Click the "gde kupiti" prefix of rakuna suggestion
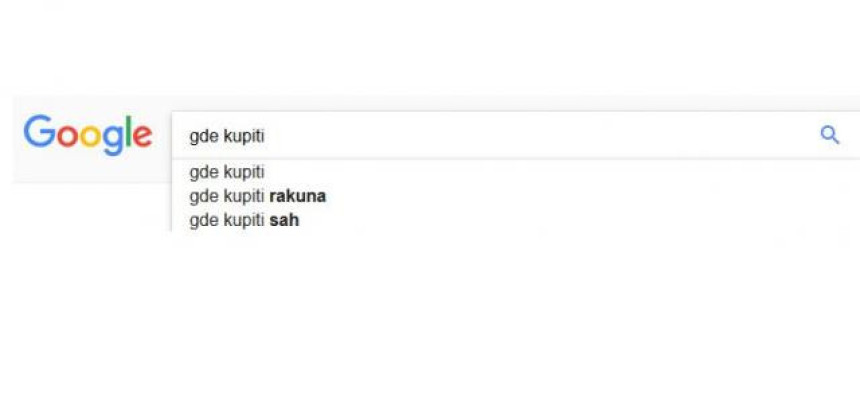Screen dimensions: 860x417 [x=227, y=196]
